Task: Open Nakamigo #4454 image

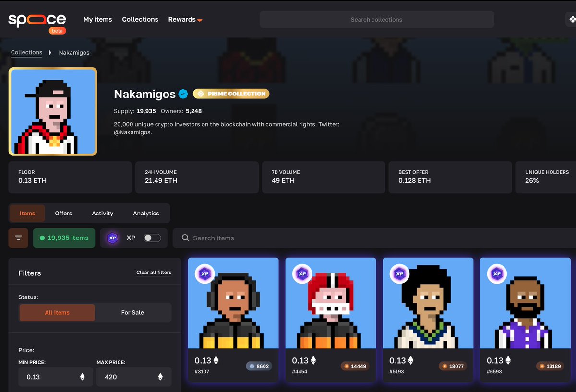Action: click(x=331, y=303)
